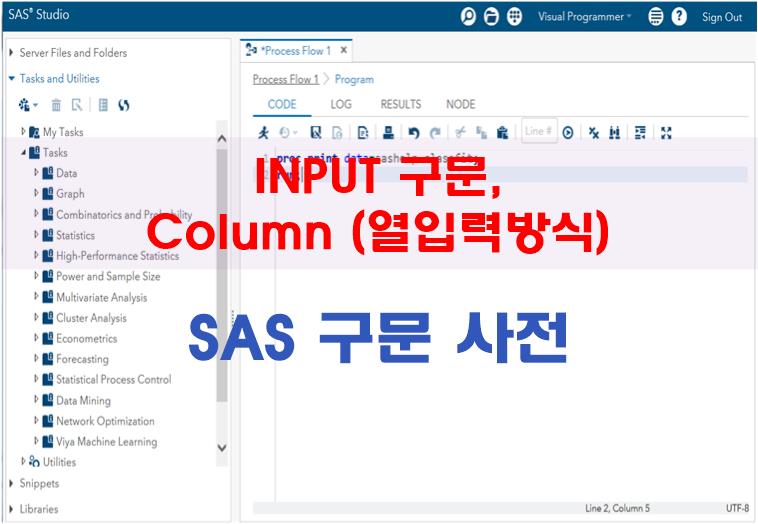
Task: Click the Process Flow 1 breadcrumb link
Action: (x=286, y=79)
